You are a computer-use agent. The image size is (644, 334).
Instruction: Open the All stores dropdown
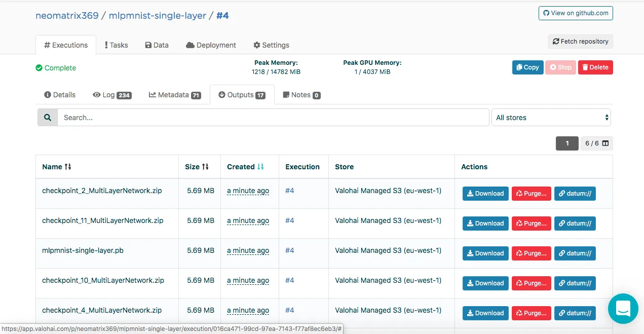point(551,118)
